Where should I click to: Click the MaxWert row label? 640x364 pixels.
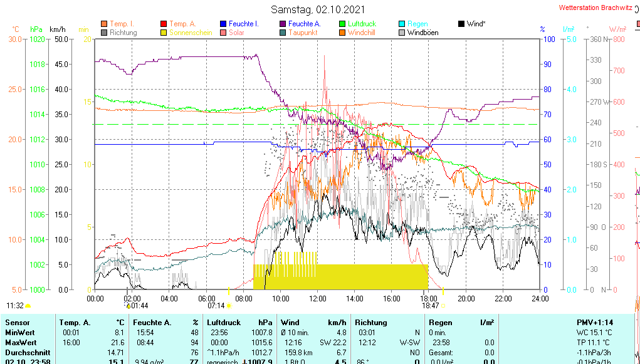pos(21,343)
